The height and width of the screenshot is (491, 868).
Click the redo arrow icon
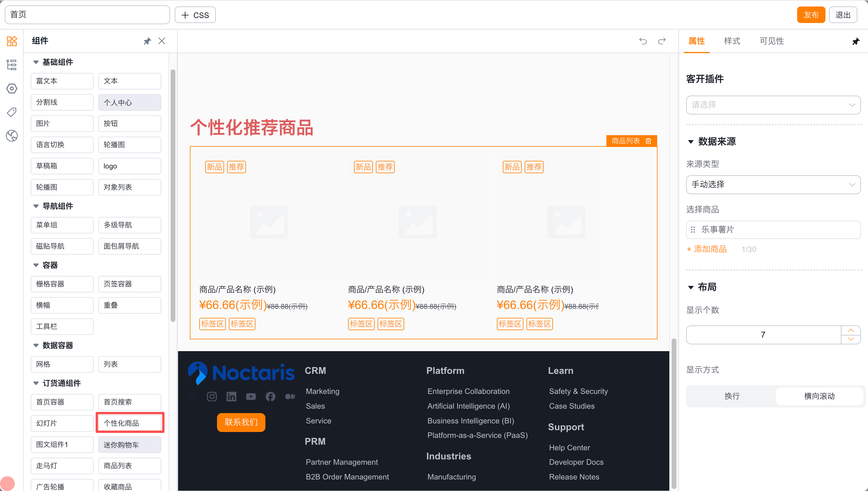pyautogui.click(x=662, y=41)
